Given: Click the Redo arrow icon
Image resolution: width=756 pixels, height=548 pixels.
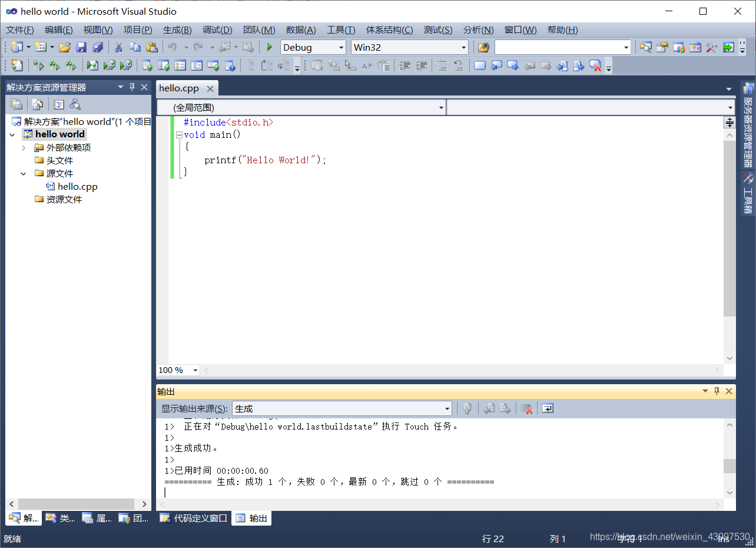Looking at the screenshot, I should 198,48.
